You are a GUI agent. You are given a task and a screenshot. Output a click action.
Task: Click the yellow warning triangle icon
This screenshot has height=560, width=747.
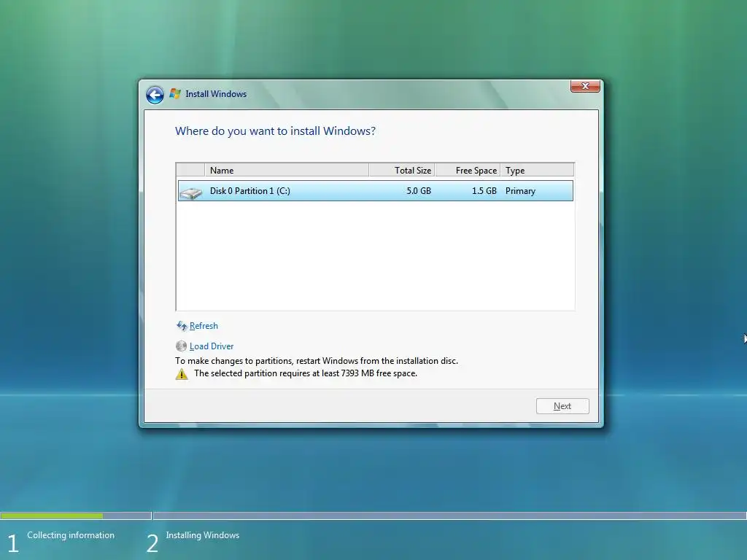(x=182, y=374)
